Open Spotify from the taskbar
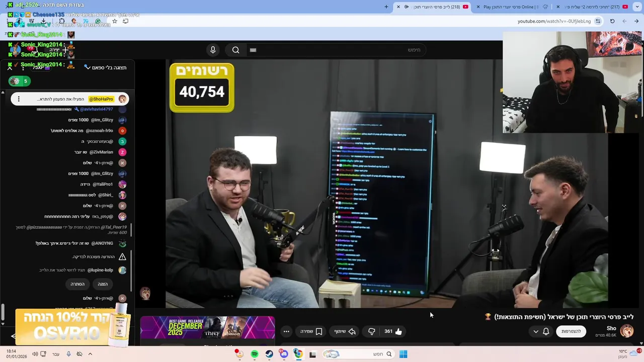The image size is (644, 362). point(255,354)
